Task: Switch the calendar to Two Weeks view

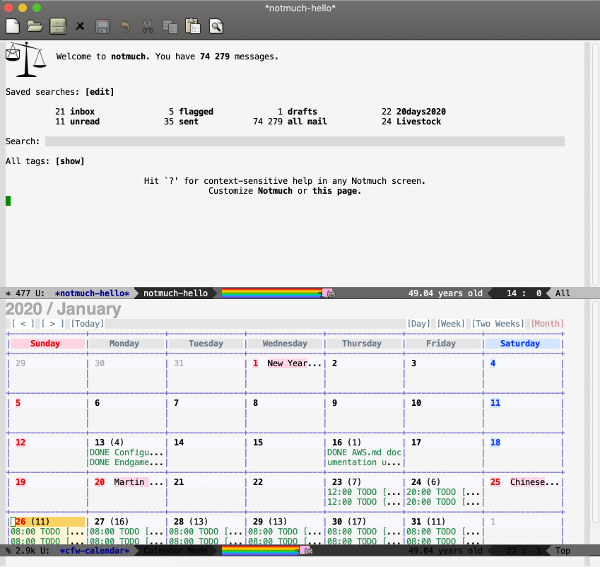Action: (498, 324)
